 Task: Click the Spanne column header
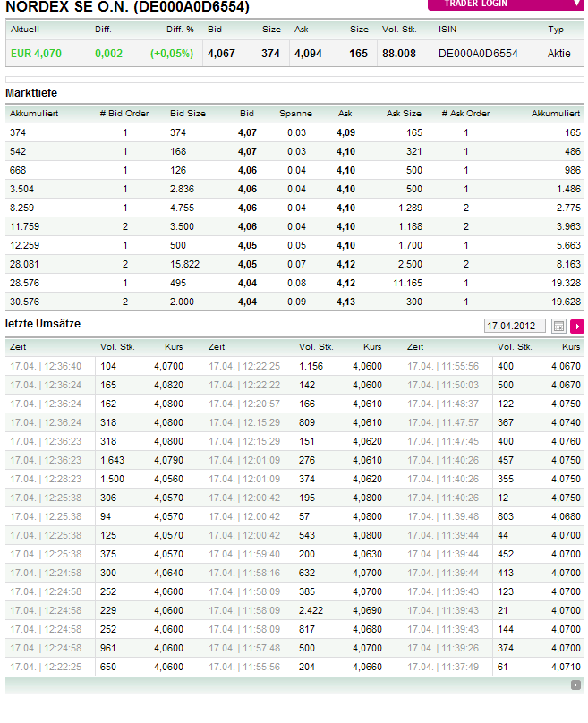click(x=295, y=114)
